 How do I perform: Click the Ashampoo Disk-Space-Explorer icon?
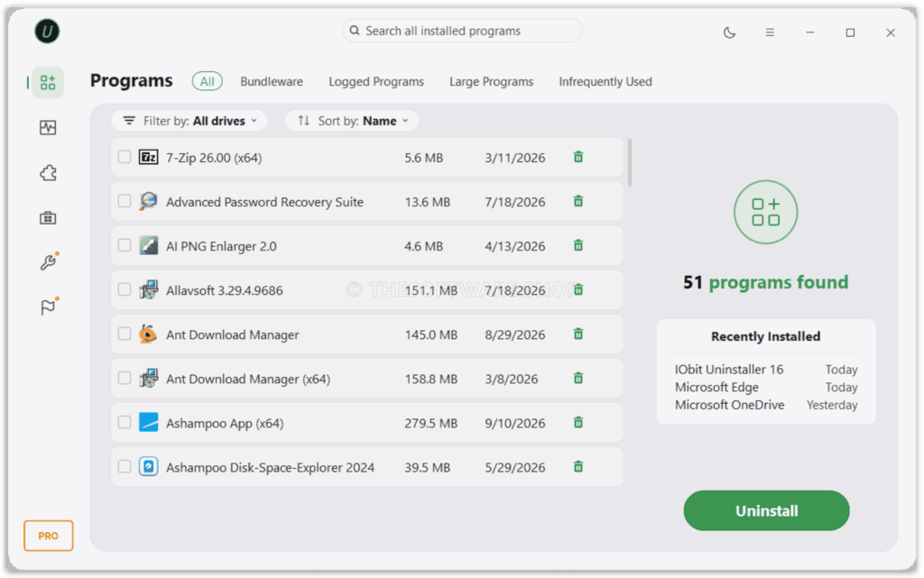tap(149, 466)
